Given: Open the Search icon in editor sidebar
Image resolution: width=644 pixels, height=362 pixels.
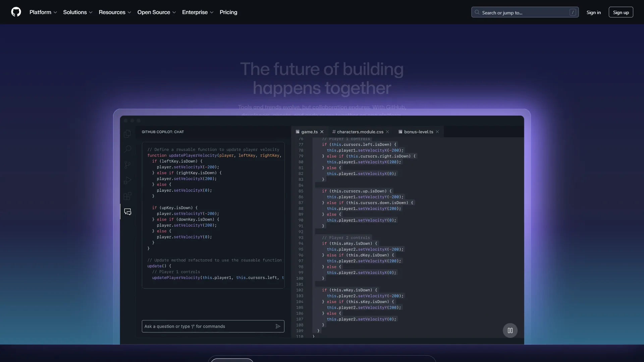Looking at the screenshot, I should tap(127, 149).
